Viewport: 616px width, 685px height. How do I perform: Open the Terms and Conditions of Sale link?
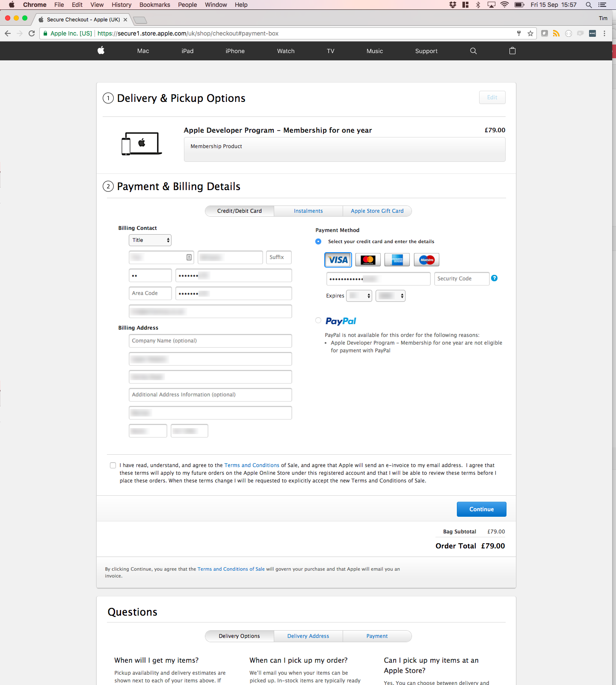point(231,569)
